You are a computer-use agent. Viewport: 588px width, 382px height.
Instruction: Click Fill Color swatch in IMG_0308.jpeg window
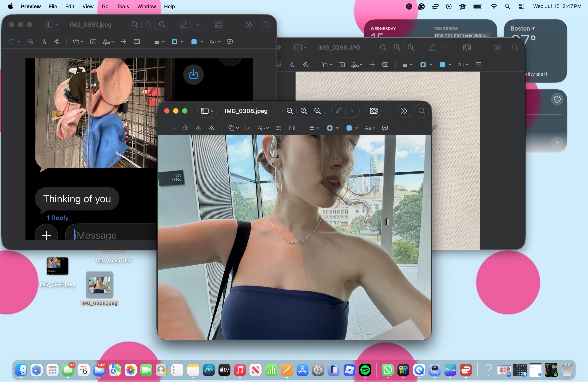click(x=349, y=128)
